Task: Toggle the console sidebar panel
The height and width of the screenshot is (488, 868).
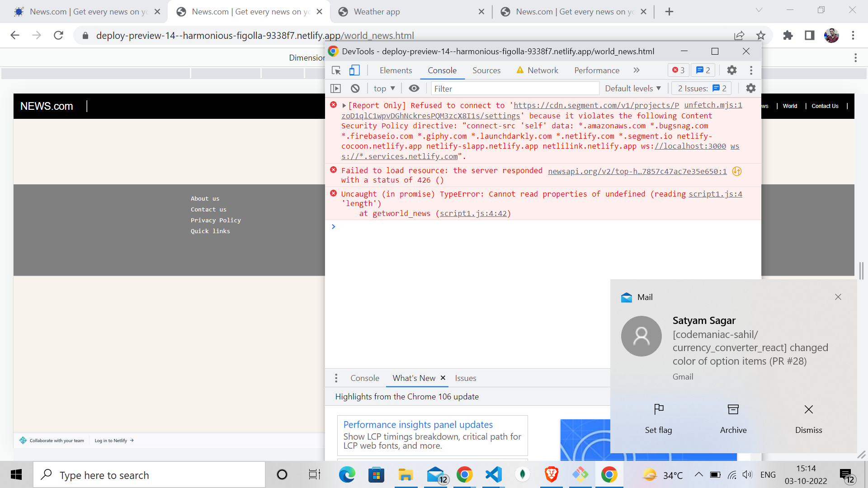Action: 336,88
